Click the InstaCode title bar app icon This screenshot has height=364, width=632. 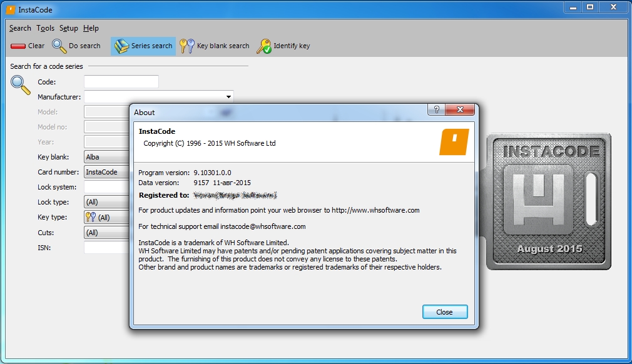pos(11,9)
